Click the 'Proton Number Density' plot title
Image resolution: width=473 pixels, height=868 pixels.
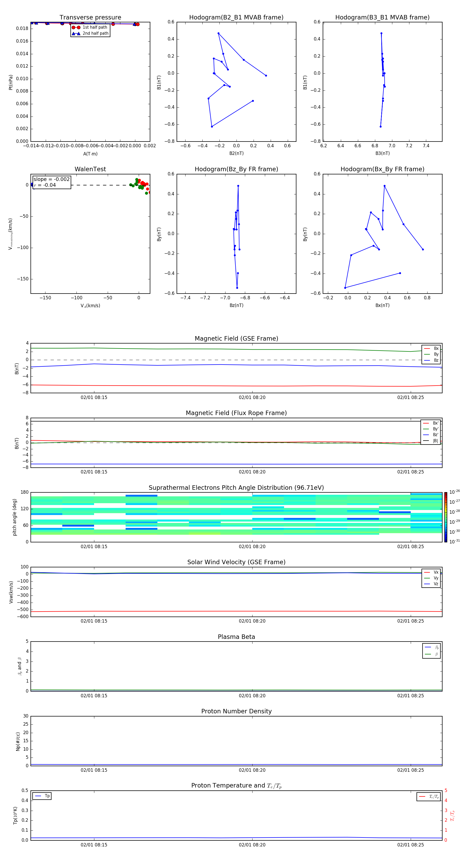[x=236, y=711]
